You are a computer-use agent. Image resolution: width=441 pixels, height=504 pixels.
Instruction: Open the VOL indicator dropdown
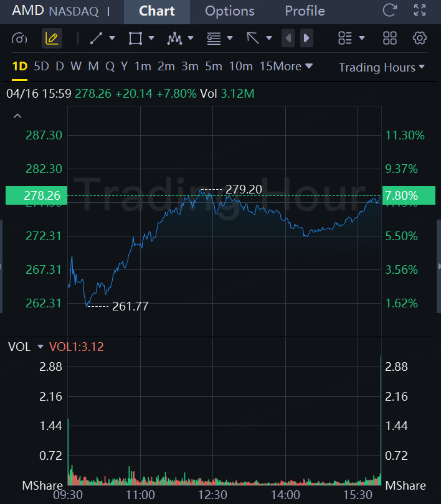tap(40, 347)
